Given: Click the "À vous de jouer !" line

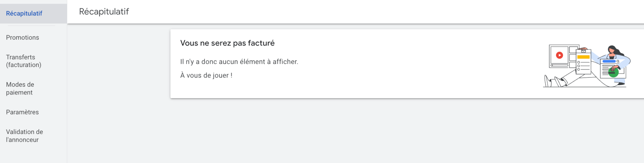Looking at the screenshot, I should [x=206, y=75].
